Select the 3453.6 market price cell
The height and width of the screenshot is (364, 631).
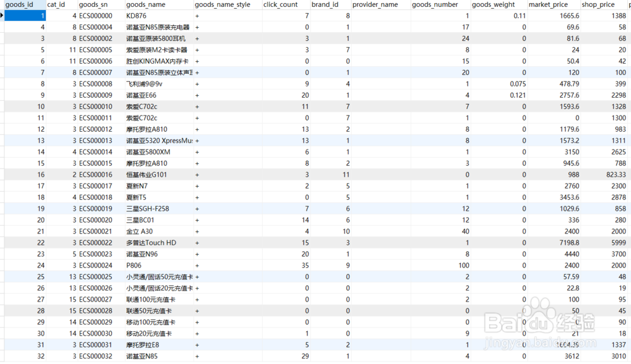tap(554, 197)
